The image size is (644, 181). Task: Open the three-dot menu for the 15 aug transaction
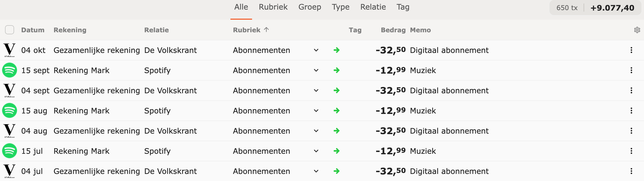coord(631,111)
